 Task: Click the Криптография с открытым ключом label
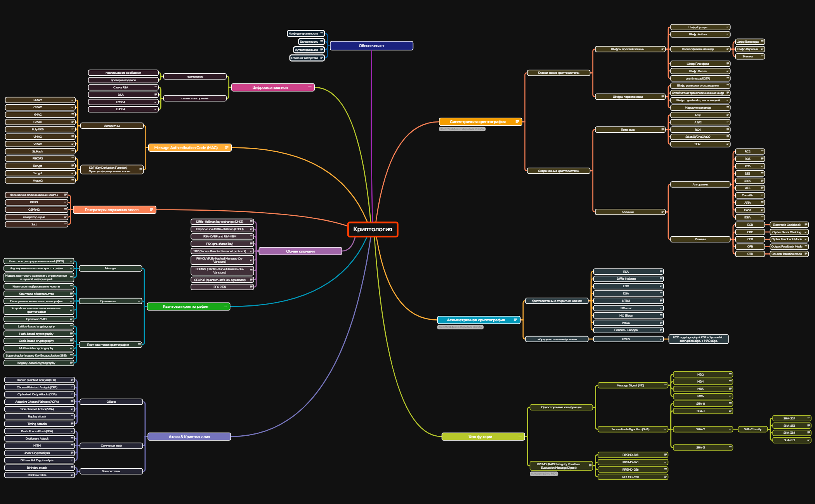tap(461, 327)
